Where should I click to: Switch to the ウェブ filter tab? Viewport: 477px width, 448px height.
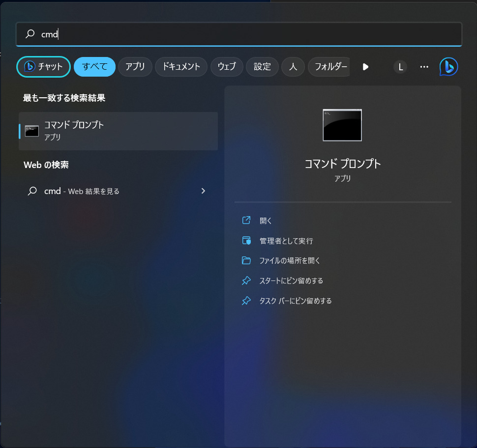tap(227, 67)
